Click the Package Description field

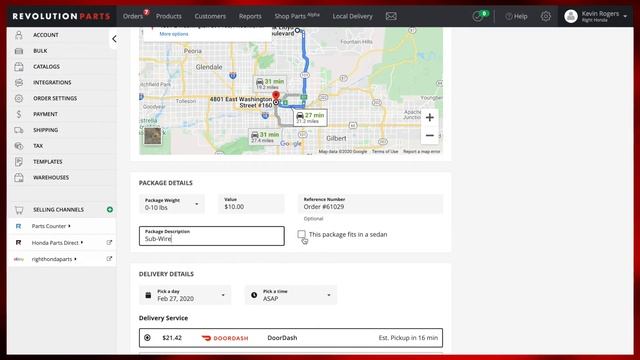[212, 236]
